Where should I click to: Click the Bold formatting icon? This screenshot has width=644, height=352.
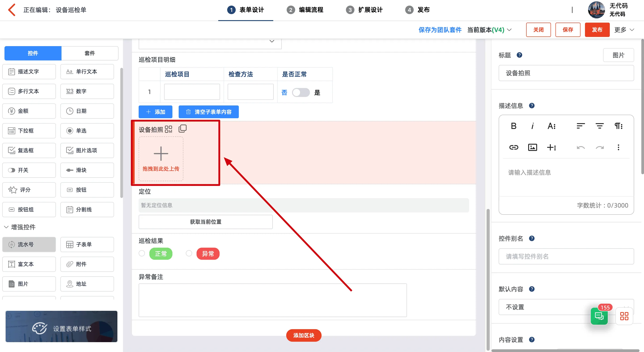coord(513,126)
